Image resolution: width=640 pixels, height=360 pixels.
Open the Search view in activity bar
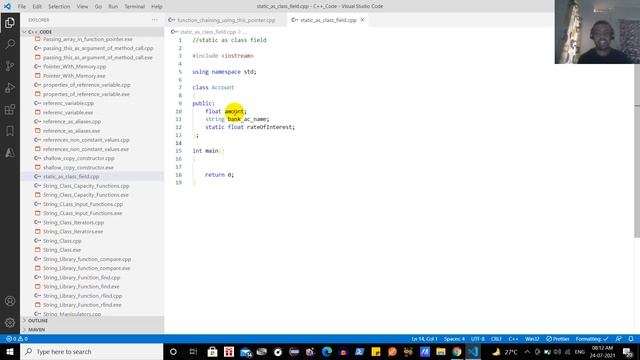(x=10, y=44)
